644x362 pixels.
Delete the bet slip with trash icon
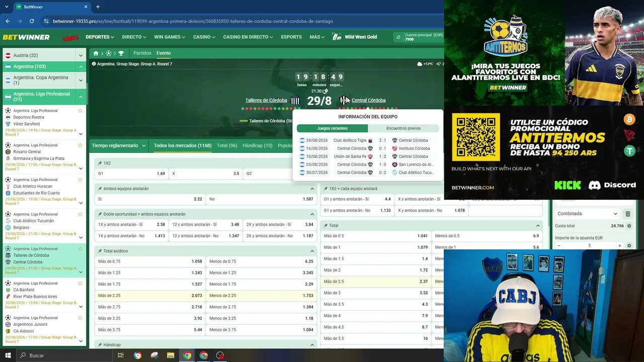coord(627,214)
